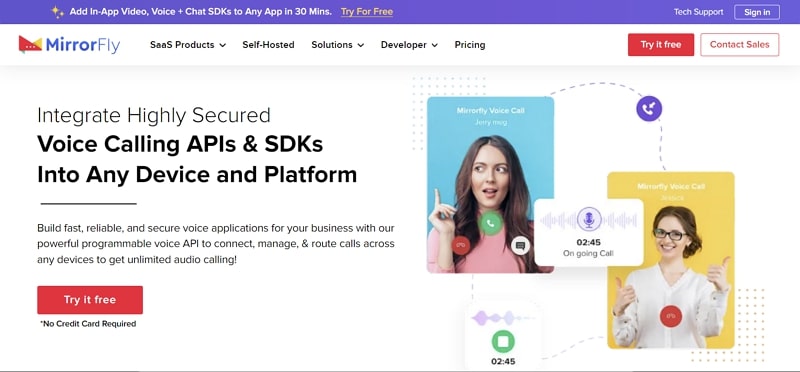Image resolution: width=800 pixels, height=372 pixels.
Task: Expand the Developer dropdown menu
Action: point(409,45)
